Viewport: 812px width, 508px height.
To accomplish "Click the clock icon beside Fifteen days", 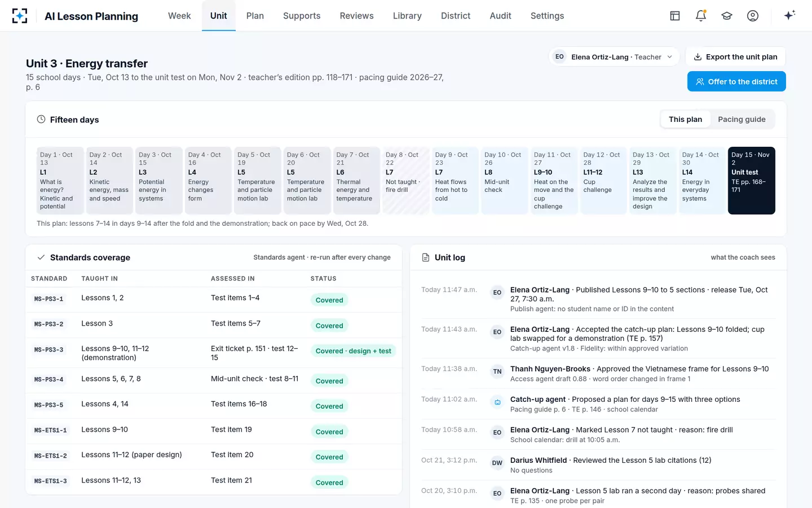I will click(x=41, y=119).
